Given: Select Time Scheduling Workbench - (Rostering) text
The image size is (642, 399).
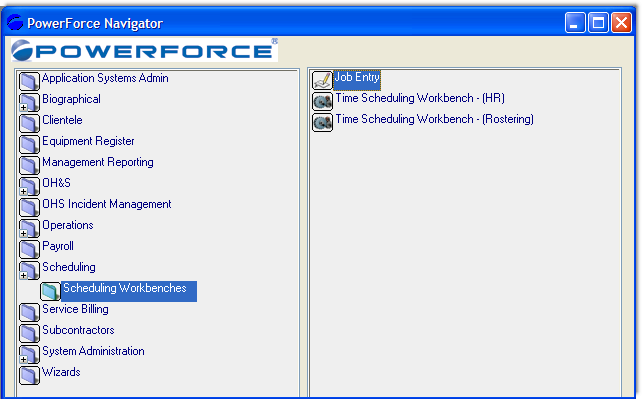Looking at the screenshot, I should pos(435,119).
